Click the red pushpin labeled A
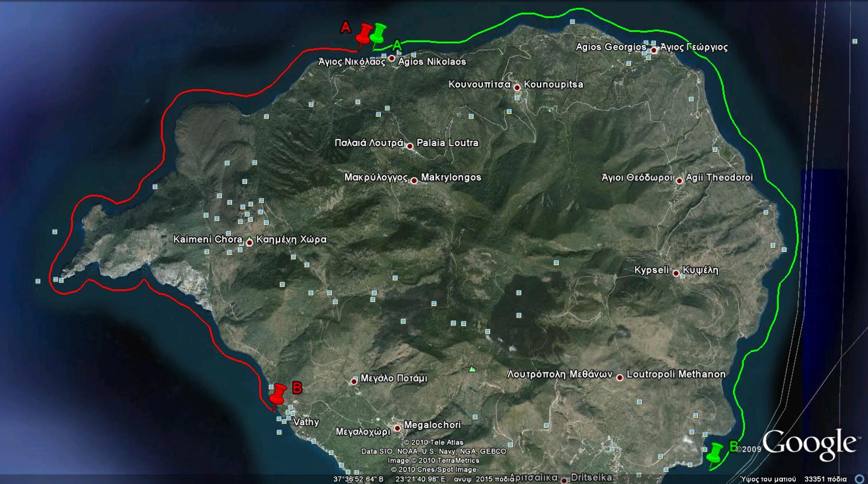The width and height of the screenshot is (868, 484). 364,34
